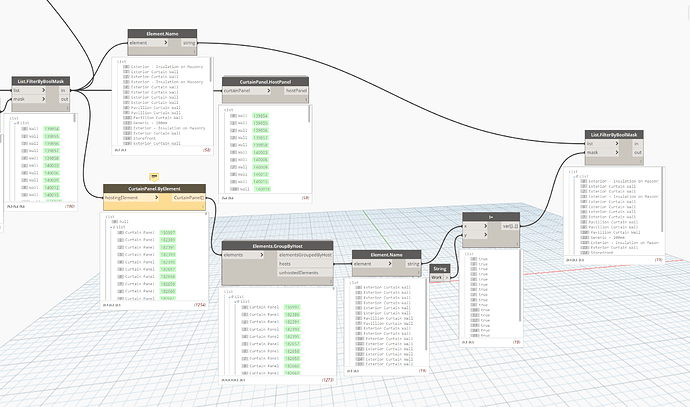Click lacing indicator on Elements.GroupByHost node
The image size is (690, 407).
click(x=330, y=282)
